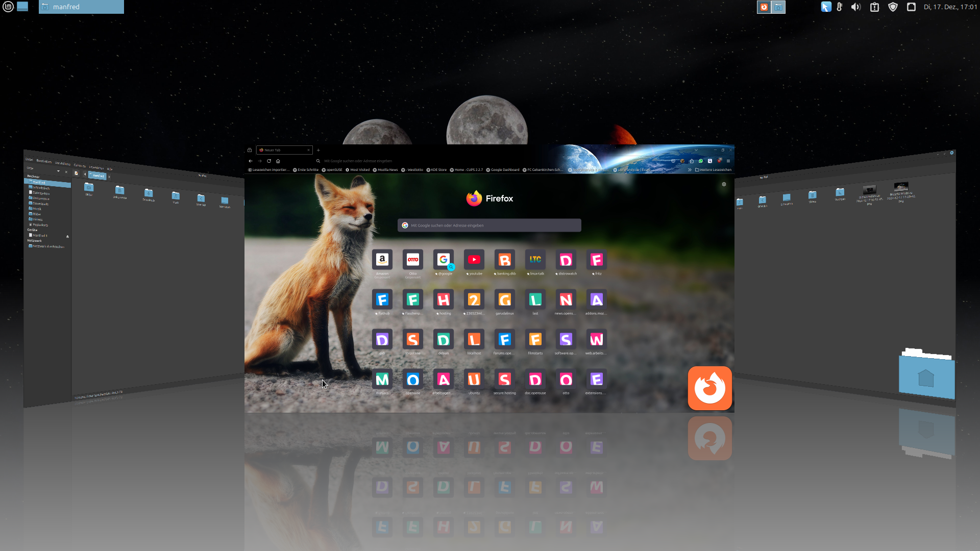Open the YouTube shortcut tile

point(474,260)
